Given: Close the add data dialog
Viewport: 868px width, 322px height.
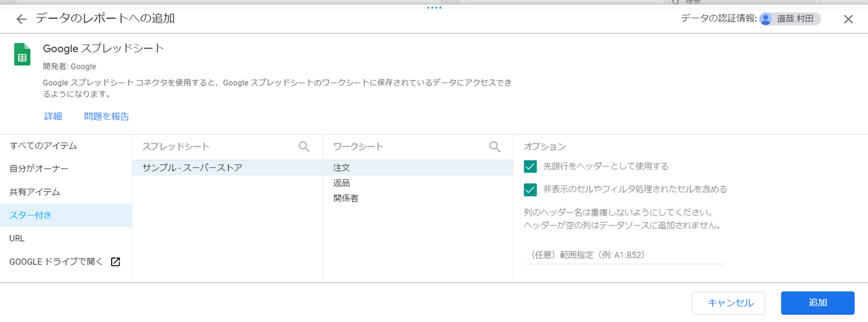Looking at the screenshot, I should [x=848, y=19].
